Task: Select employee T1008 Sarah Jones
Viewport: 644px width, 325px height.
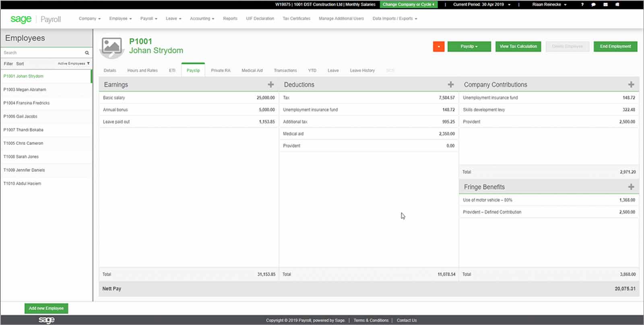Action: click(x=46, y=156)
